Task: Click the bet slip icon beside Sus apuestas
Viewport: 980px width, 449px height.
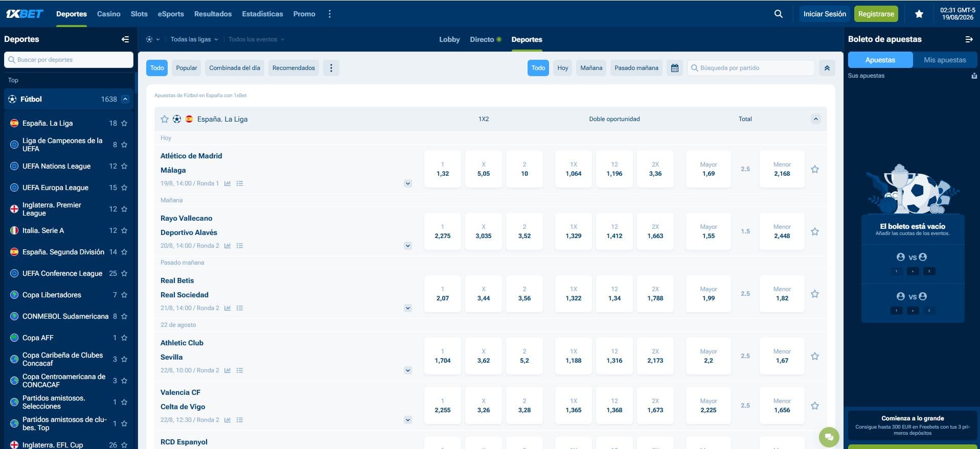Action: tap(974, 76)
